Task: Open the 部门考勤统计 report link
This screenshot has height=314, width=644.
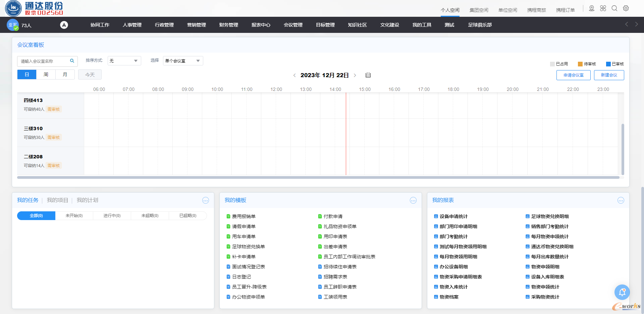Action: (453, 237)
